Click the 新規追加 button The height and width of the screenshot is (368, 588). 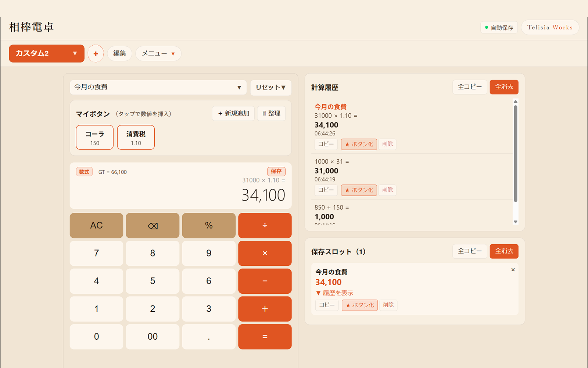click(x=233, y=113)
